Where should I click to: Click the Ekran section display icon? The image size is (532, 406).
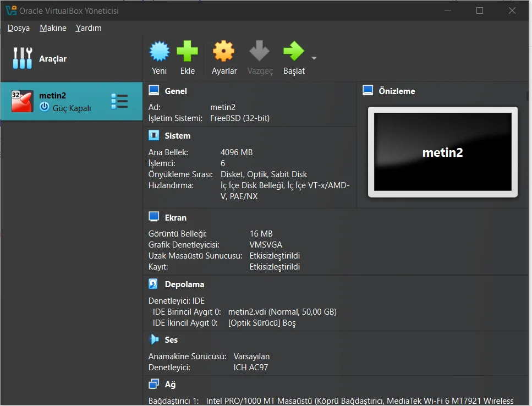[153, 217]
